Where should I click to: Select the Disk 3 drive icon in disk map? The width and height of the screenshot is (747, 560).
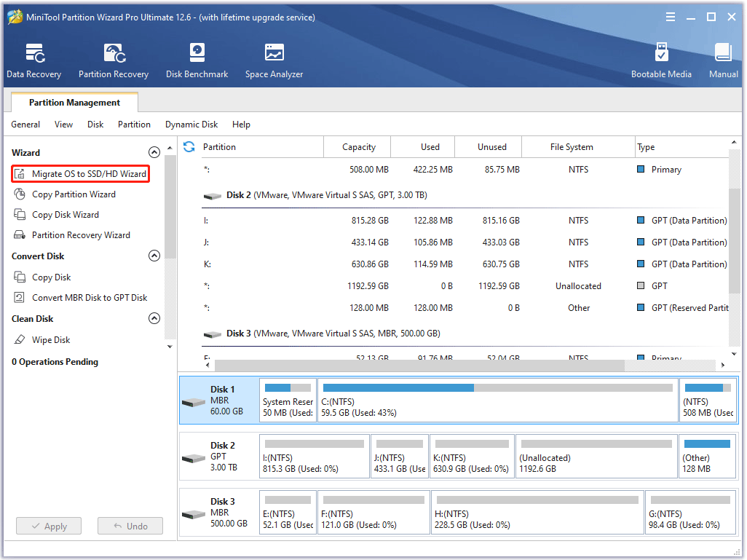coord(194,515)
